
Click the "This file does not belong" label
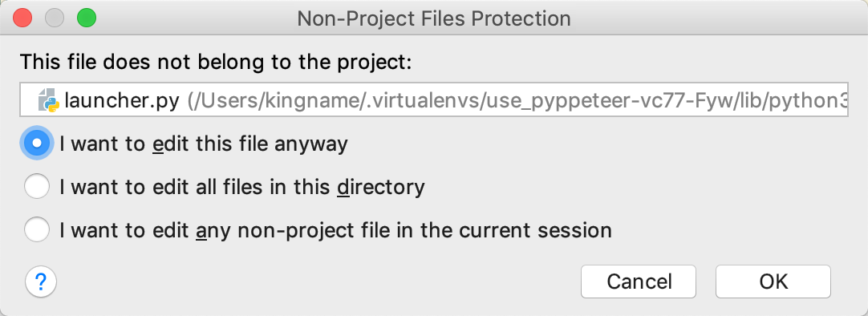(x=217, y=62)
